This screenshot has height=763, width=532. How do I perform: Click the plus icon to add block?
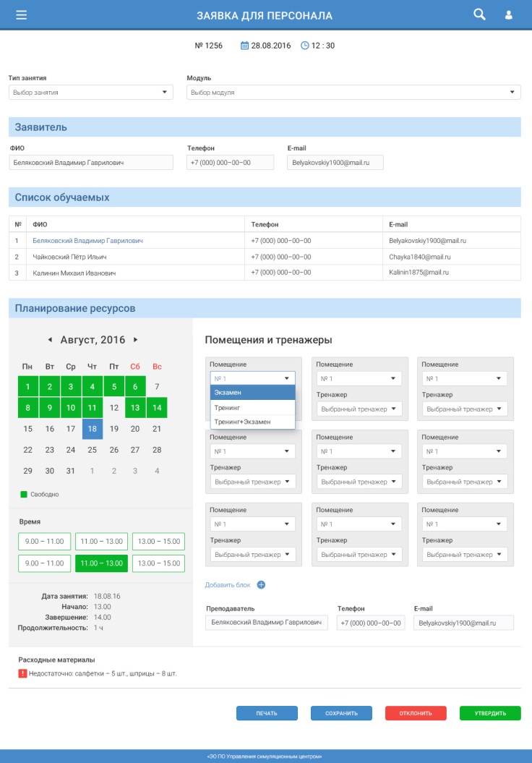click(x=262, y=584)
